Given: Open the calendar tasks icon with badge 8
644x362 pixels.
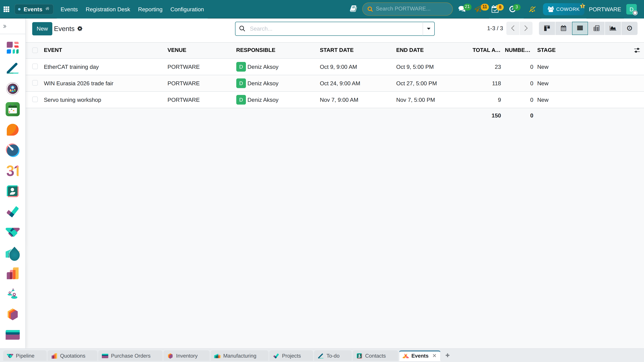Looking at the screenshot, I should coord(495,9).
